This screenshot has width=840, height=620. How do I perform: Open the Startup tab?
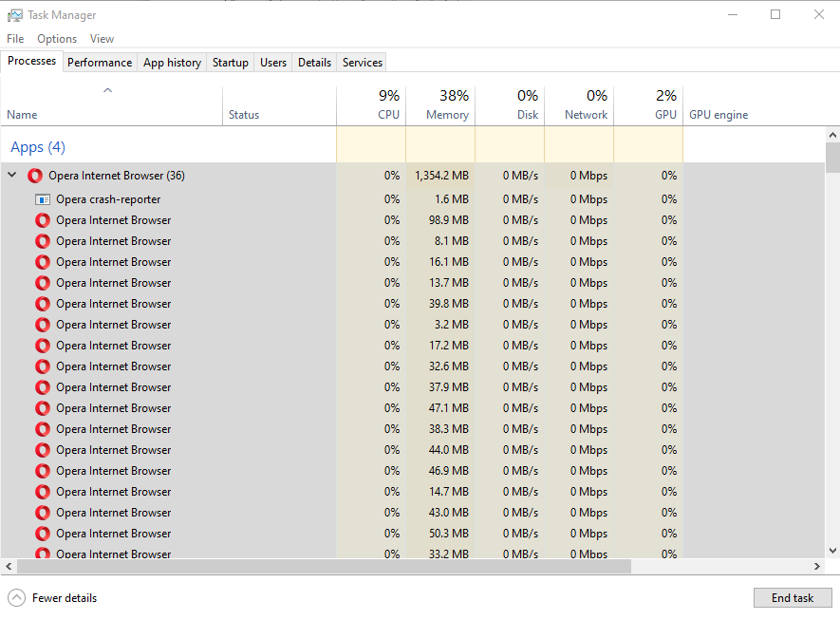coord(230,63)
